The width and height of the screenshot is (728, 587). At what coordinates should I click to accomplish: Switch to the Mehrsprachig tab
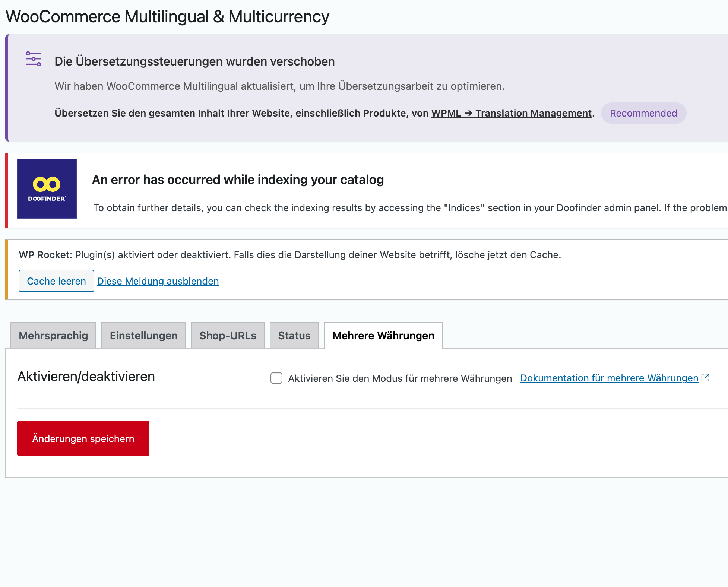53,336
